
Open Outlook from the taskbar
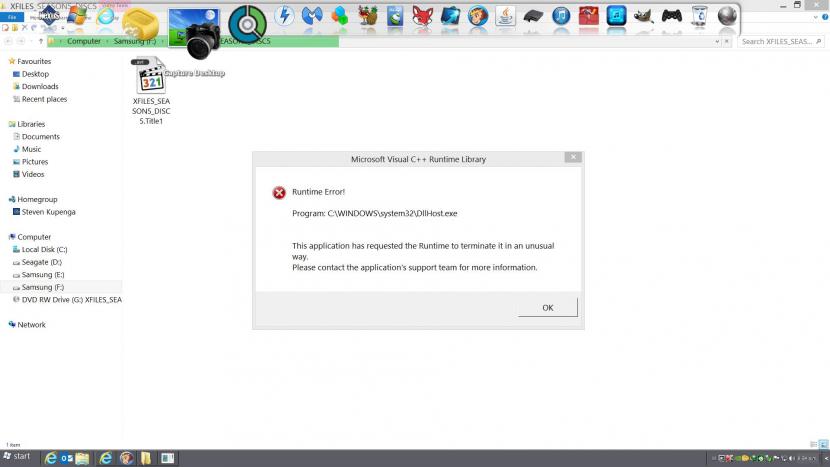click(67, 458)
